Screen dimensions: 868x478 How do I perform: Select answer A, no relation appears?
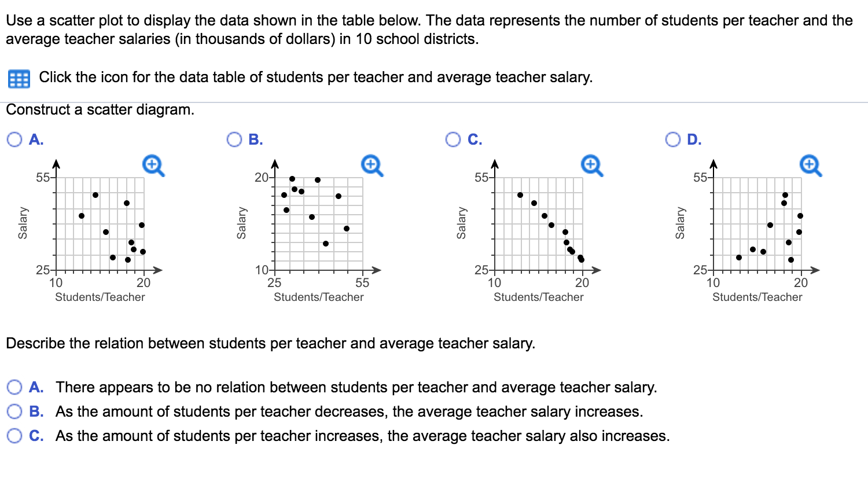pyautogui.click(x=16, y=387)
